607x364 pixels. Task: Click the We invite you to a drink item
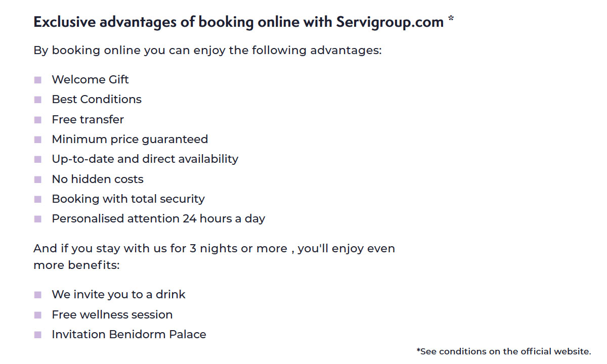coord(118,294)
